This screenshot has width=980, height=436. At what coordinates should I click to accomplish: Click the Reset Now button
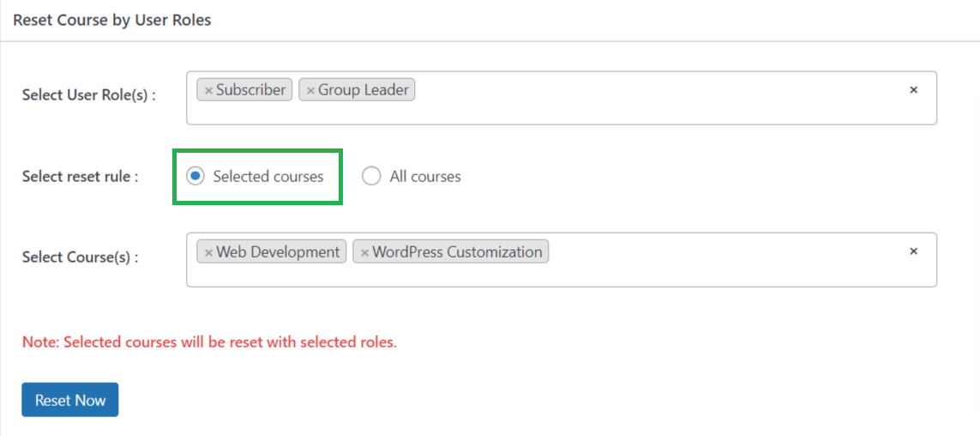pos(70,400)
